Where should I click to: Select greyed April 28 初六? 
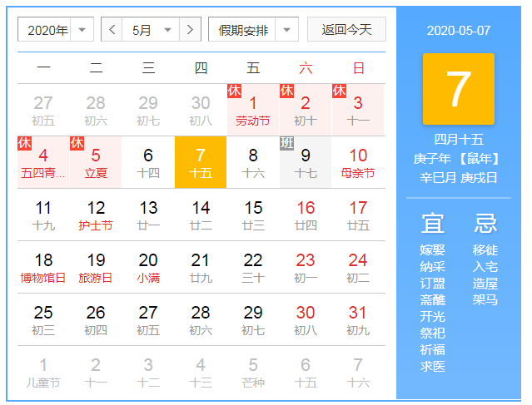96,110
